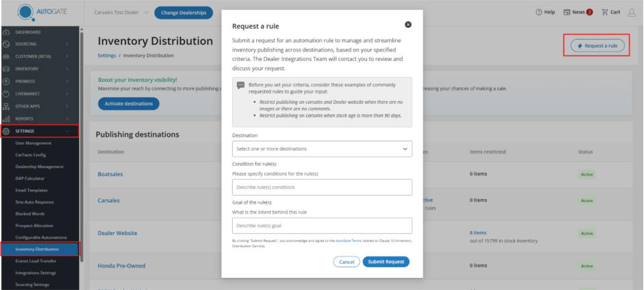Open News notifications
Image resolution: width=644 pixels, height=290 pixels.
click(x=578, y=12)
